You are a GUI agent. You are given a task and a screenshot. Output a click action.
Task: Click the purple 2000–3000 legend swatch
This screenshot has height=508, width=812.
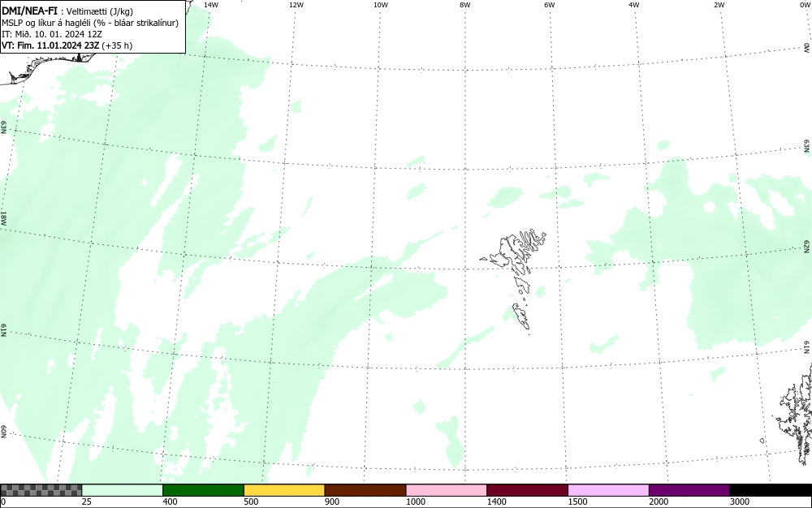click(x=689, y=490)
